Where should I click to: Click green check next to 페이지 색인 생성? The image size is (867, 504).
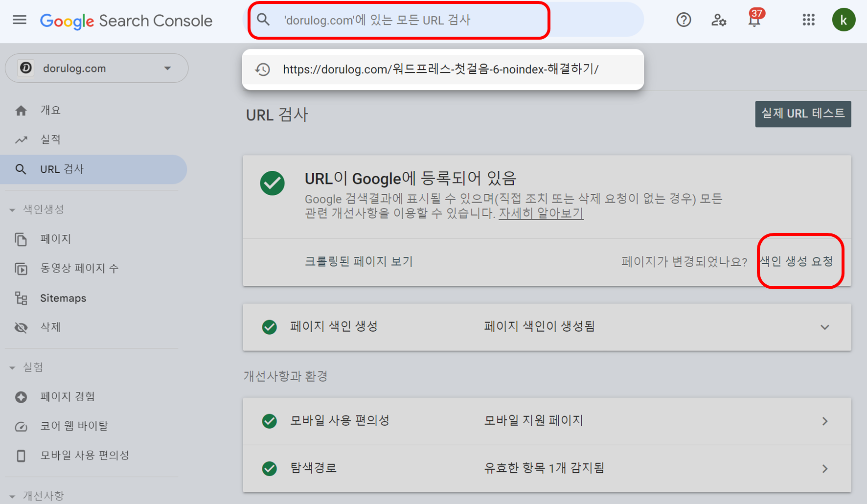[269, 327]
